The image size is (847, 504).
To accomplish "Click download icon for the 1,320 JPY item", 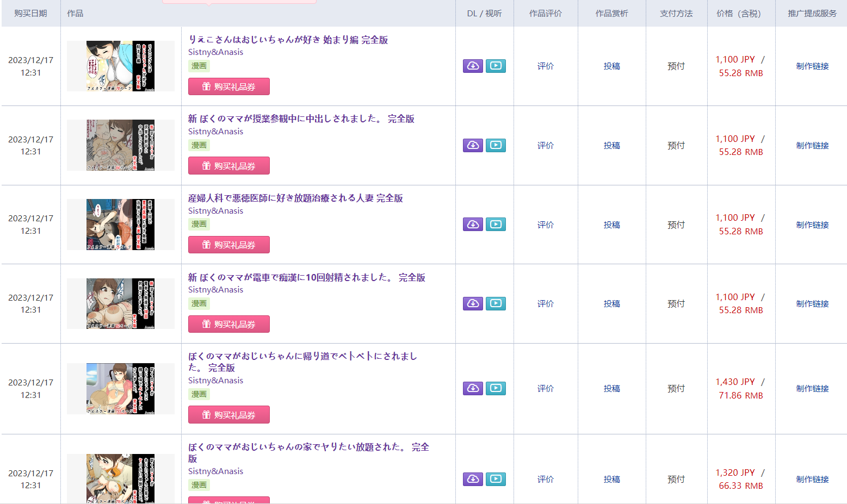I will pyautogui.click(x=473, y=479).
